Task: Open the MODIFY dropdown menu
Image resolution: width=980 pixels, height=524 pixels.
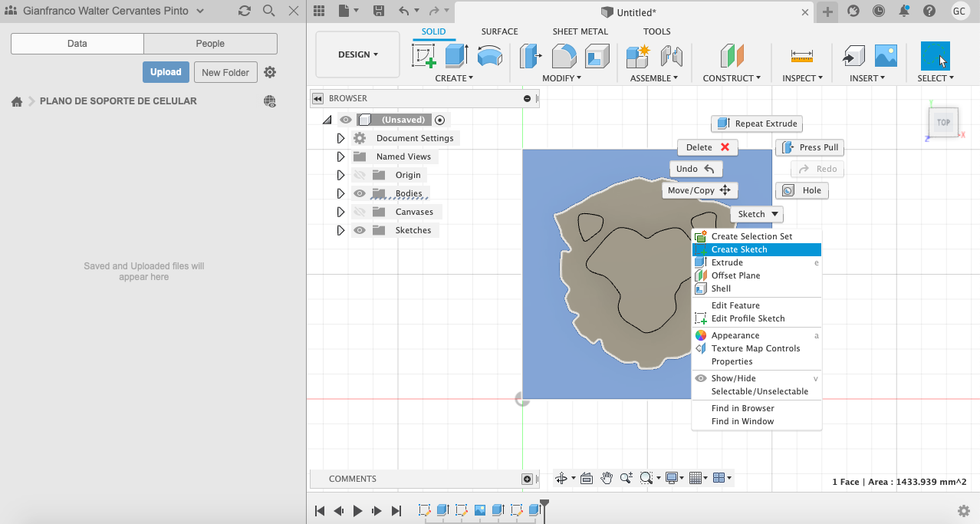Action: point(562,78)
